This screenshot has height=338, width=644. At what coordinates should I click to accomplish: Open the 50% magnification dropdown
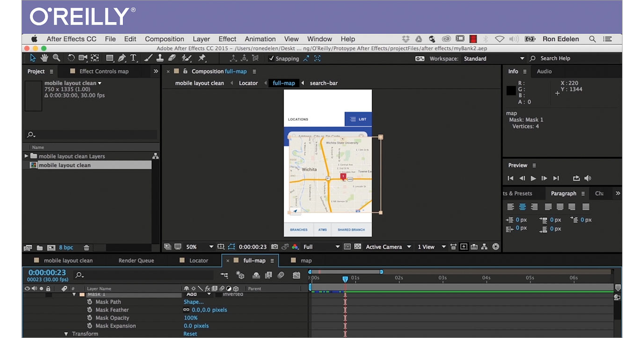[200, 247]
